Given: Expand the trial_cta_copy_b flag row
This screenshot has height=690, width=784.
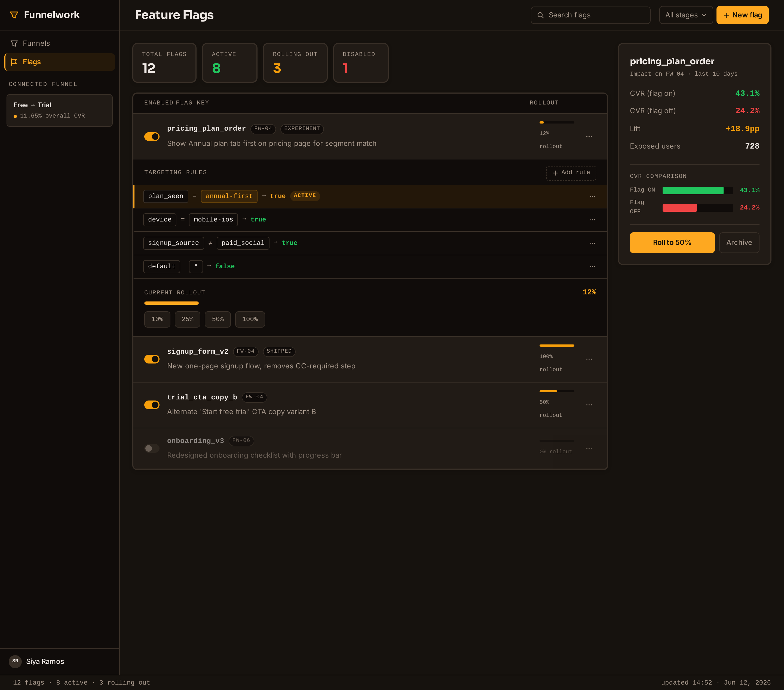Looking at the screenshot, I should point(370,405).
